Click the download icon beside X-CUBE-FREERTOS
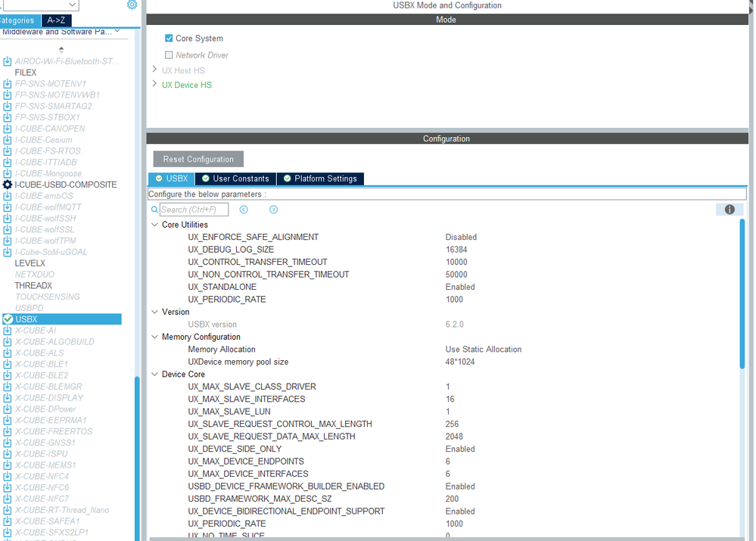Screen dimensions: 756x541 (8, 431)
